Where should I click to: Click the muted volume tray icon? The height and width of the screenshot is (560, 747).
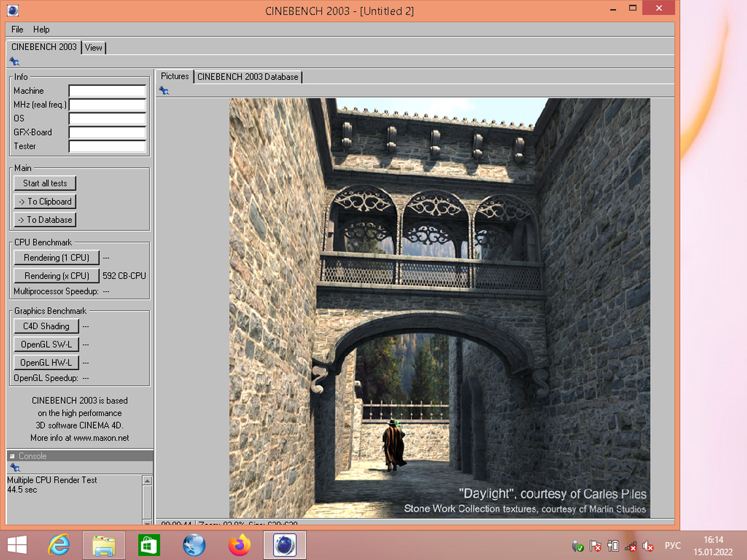click(648, 546)
